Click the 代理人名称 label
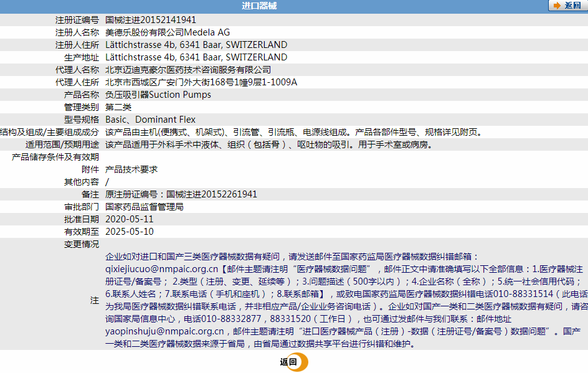 tap(77, 70)
